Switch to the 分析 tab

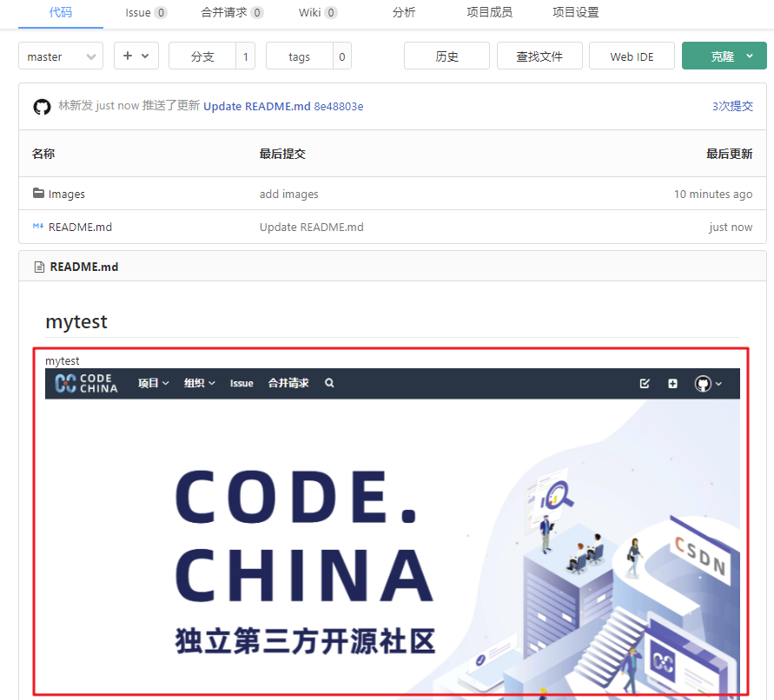point(403,13)
